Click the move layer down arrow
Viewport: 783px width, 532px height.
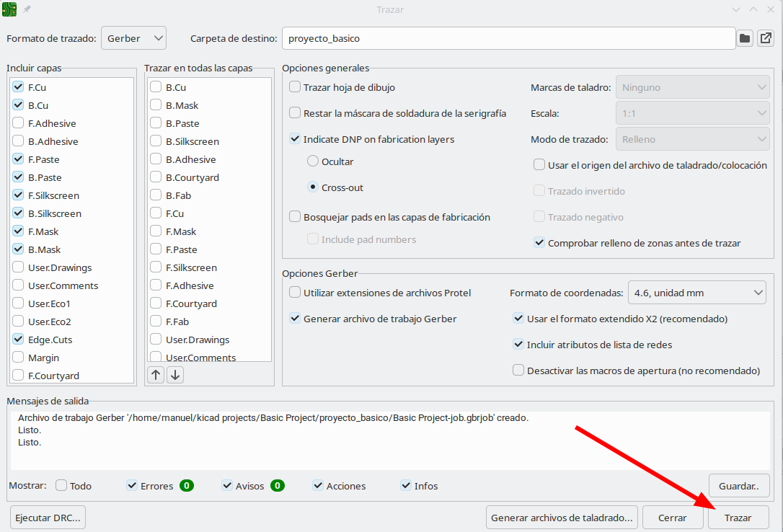(x=175, y=375)
